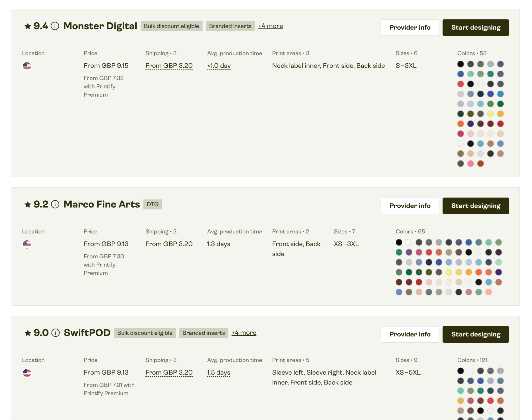Expand the +4 more badges for Monster Digital
The height and width of the screenshot is (420, 532).
tap(270, 26)
